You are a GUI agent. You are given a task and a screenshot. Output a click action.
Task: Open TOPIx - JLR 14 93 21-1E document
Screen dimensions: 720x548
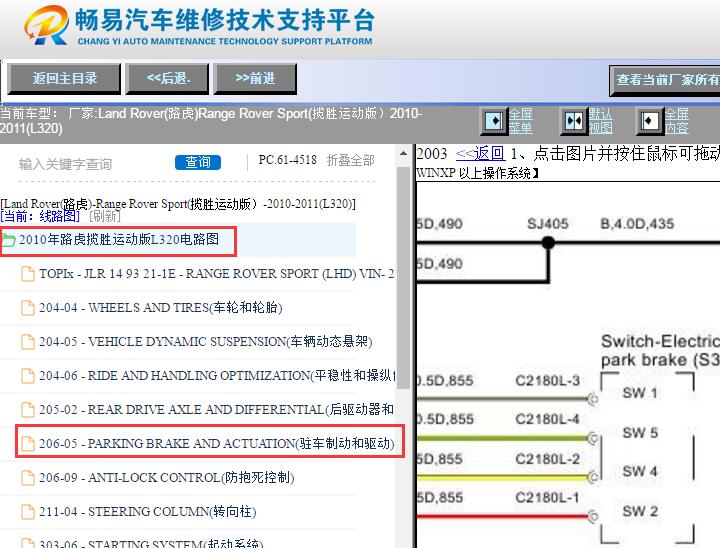(216, 274)
